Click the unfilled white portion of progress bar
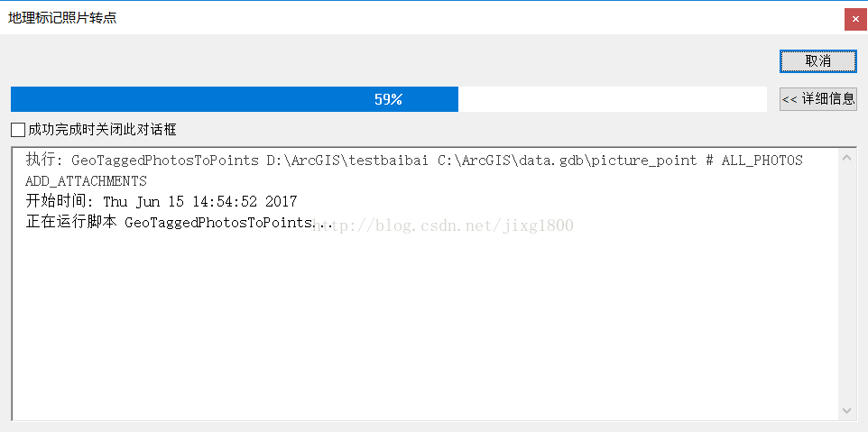Screen dimensions: 868x432 pos(613,99)
